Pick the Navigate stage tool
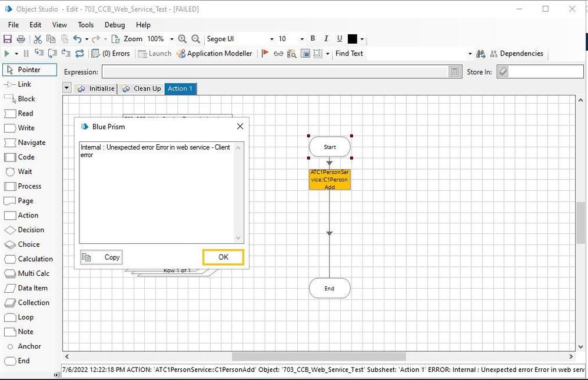This screenshot has width=588, height=380. coord(25,143)
